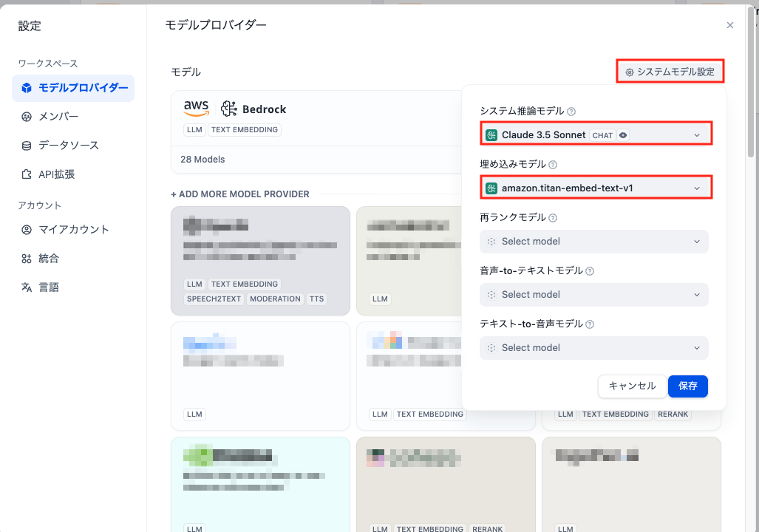Select the provider card with SPEECH2TEXT tag

point(260,261)
